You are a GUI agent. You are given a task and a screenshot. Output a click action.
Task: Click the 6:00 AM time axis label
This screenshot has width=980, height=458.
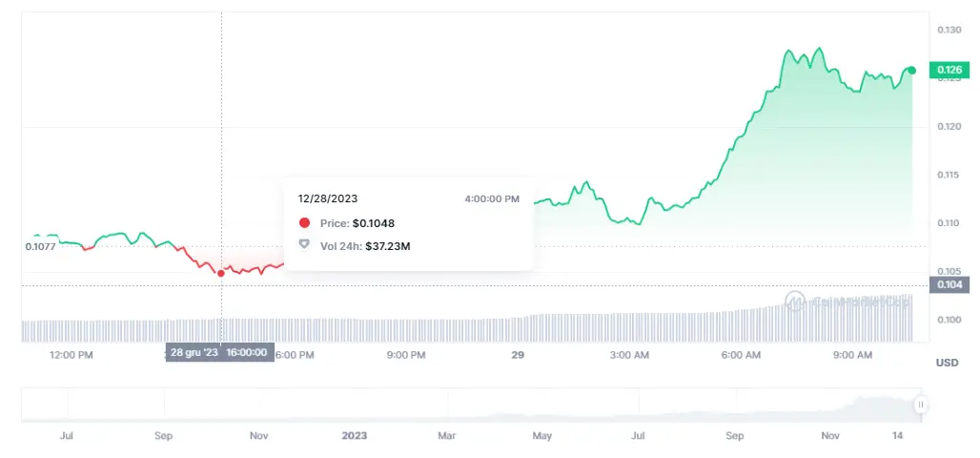point(741,355)
